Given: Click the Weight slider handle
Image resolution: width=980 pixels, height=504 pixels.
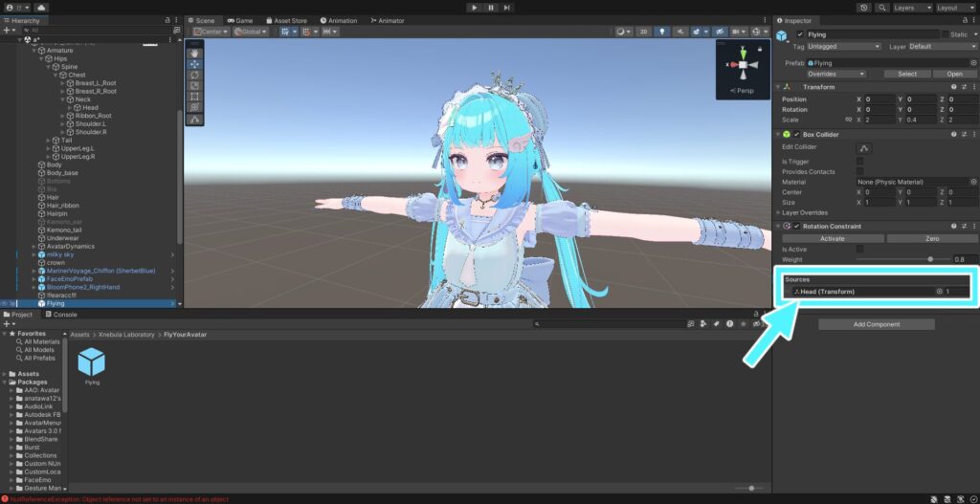Looking at the screenshot, I should point(930,259).
